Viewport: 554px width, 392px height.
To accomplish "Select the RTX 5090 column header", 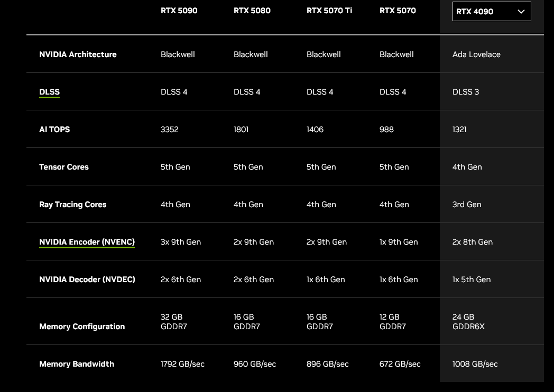I will [x=179, y=11].
